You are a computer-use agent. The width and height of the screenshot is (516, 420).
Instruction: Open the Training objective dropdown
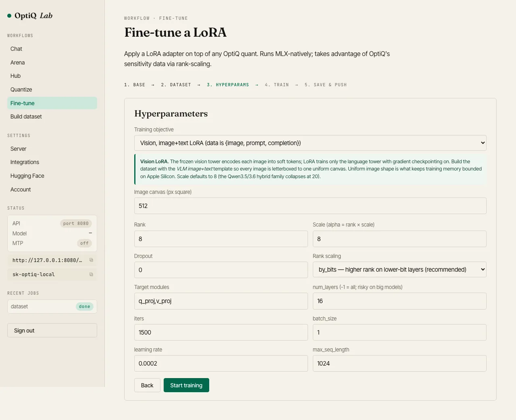click(310, 143)
